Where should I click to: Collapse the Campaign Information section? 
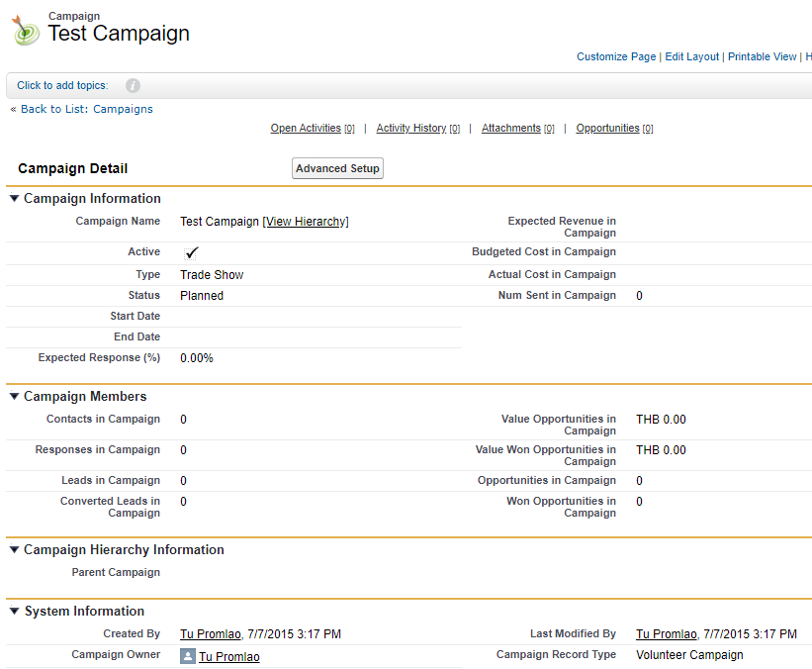[x=14, y=198]
